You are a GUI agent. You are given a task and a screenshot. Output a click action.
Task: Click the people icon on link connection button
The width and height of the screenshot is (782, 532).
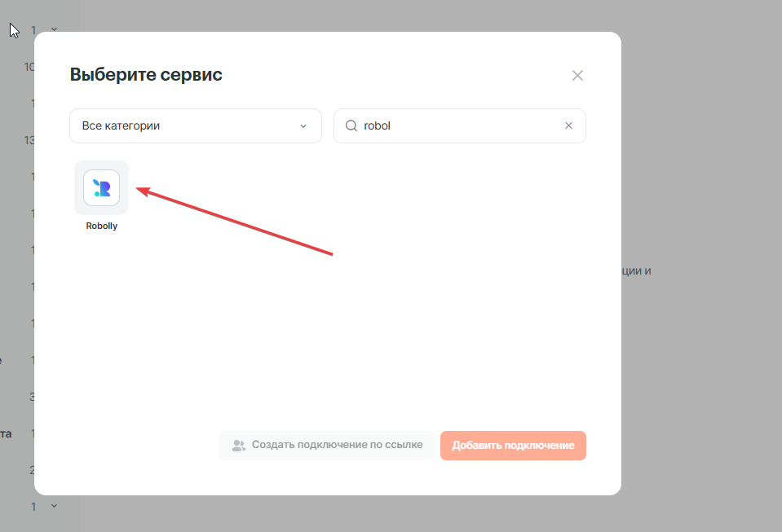[x=238, y=446]
